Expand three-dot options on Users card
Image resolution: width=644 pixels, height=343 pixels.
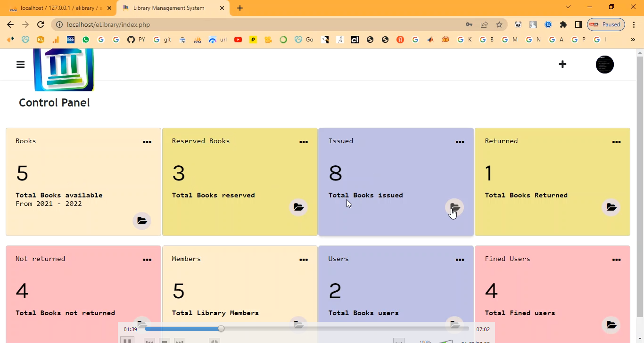[460, 260]
